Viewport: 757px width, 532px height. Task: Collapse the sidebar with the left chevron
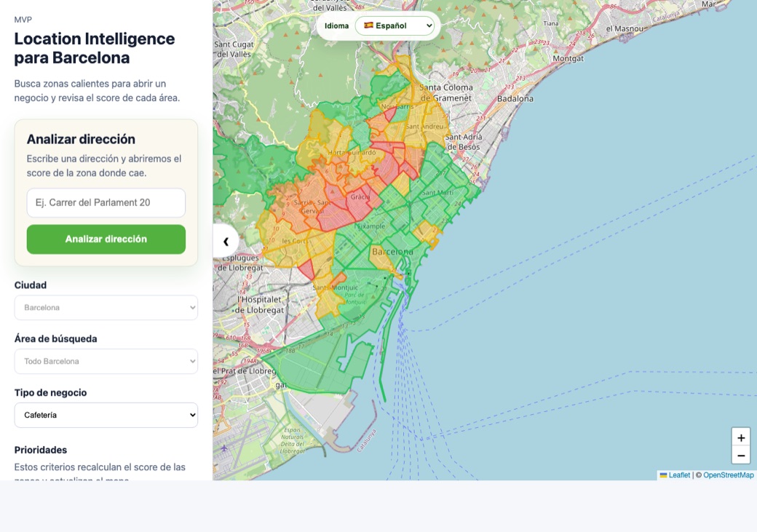[226, 241]
